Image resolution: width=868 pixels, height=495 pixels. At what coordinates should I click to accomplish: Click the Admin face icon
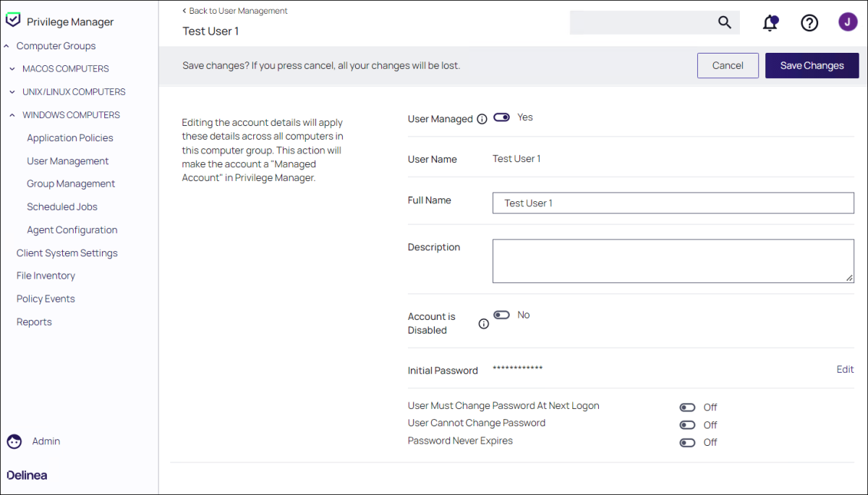14,441
